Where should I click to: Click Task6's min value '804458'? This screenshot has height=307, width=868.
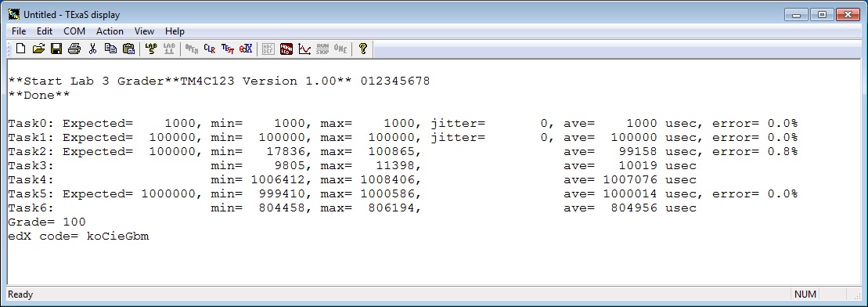coord(282,208)
